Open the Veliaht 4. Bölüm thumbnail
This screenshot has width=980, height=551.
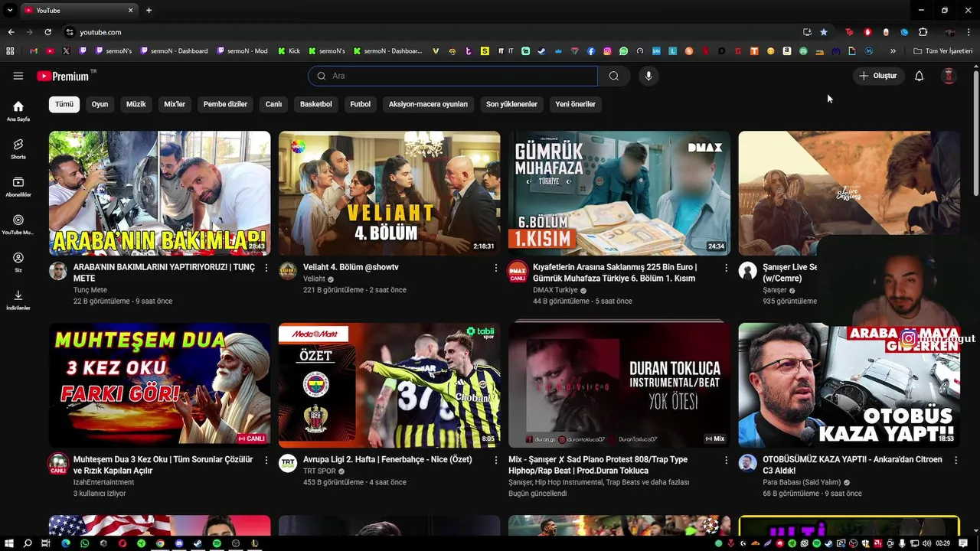[389, 193]
